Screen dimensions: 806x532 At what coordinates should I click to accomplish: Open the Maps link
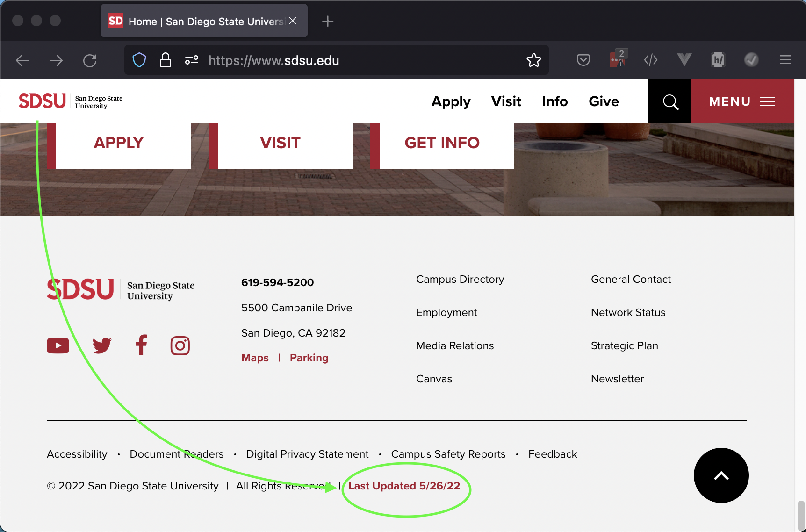pyautogui.click(x=255, y=358)
